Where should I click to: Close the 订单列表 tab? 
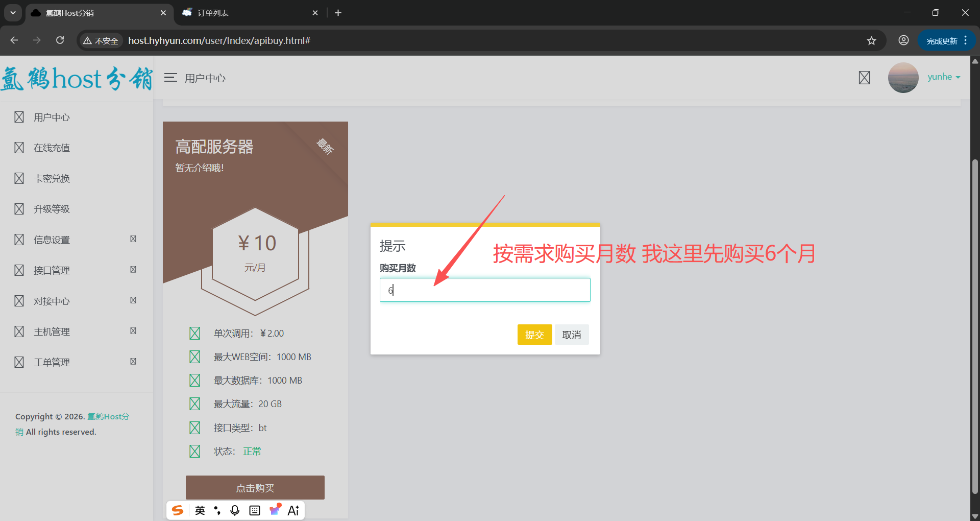click(315, 13)
